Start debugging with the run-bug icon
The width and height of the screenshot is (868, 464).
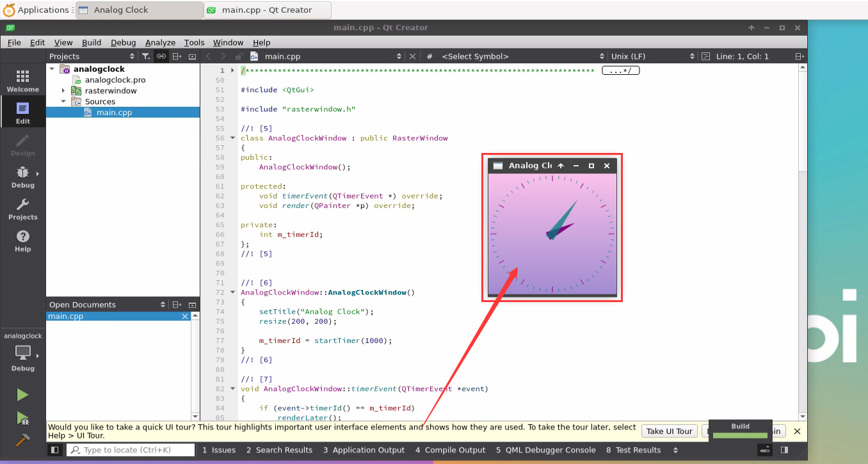(x=22, y=419)
